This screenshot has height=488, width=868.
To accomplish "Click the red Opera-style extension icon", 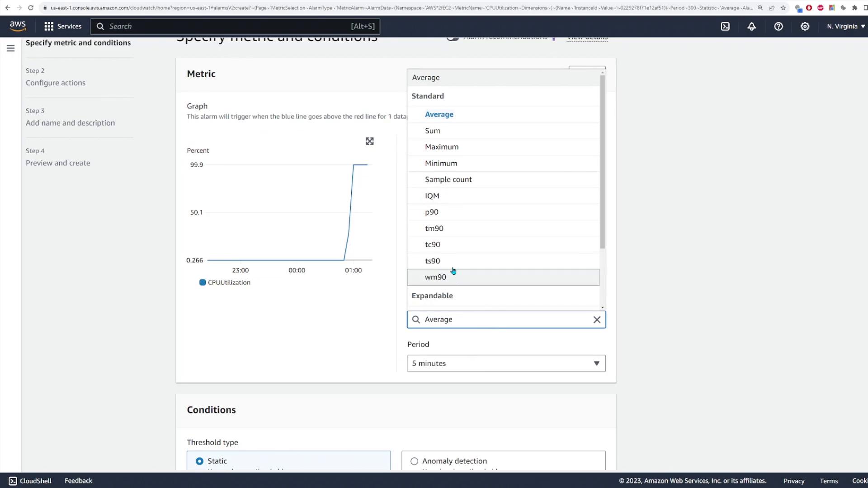I will coord(809,8).
